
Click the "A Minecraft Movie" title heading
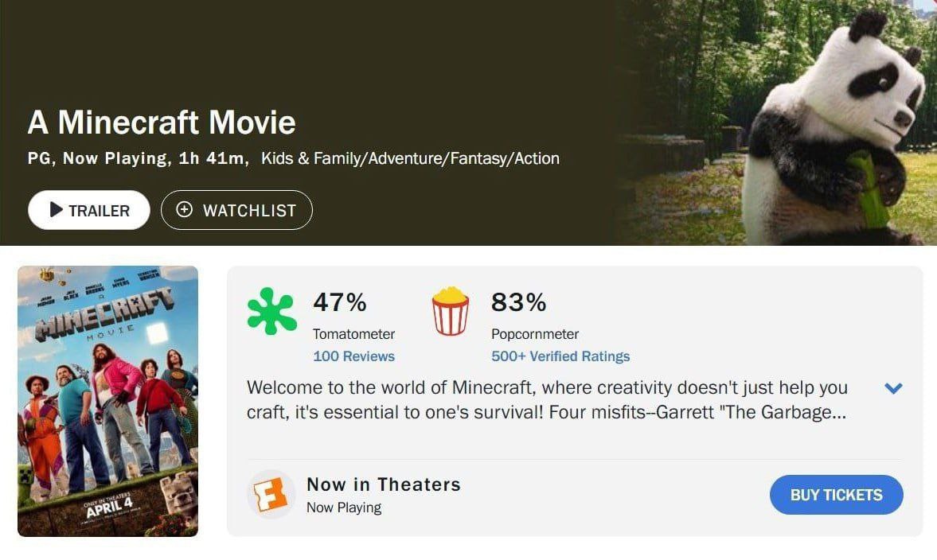162,122
